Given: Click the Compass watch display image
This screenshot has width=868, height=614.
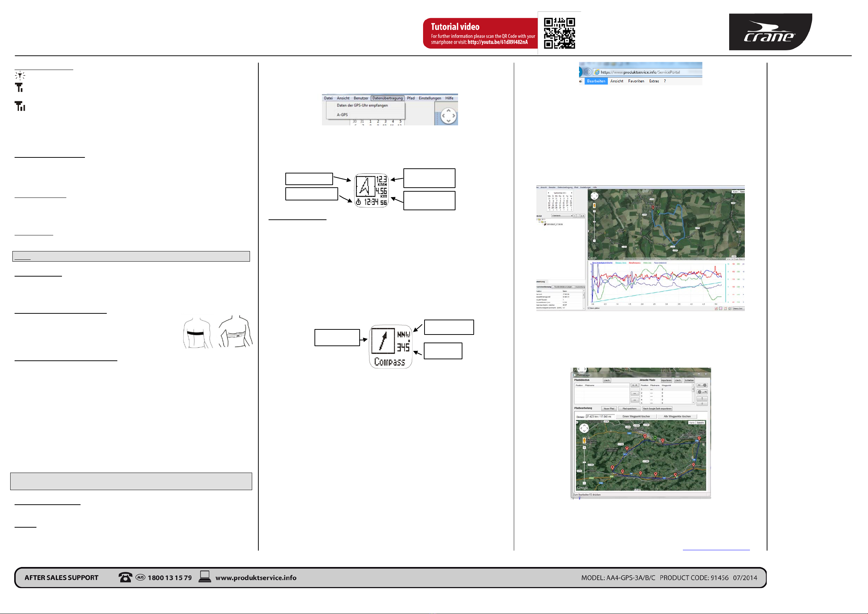Looking at the screenshot, I should coord(391,347).
